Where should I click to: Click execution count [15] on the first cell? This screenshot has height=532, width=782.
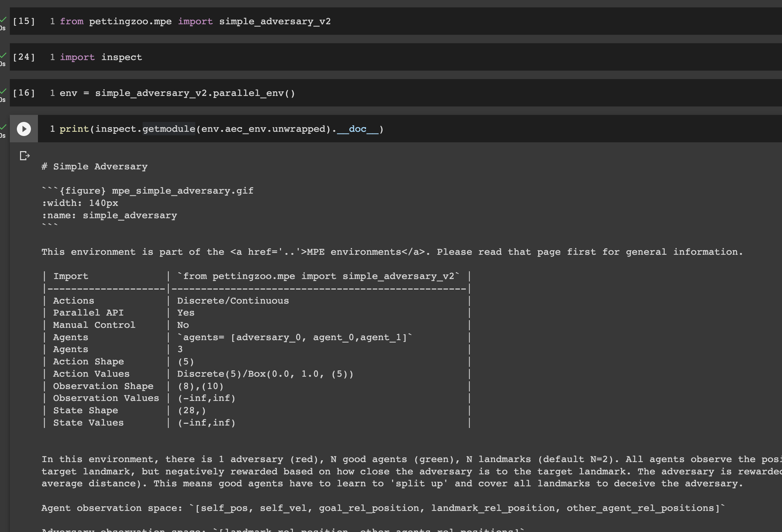[23, 21]
